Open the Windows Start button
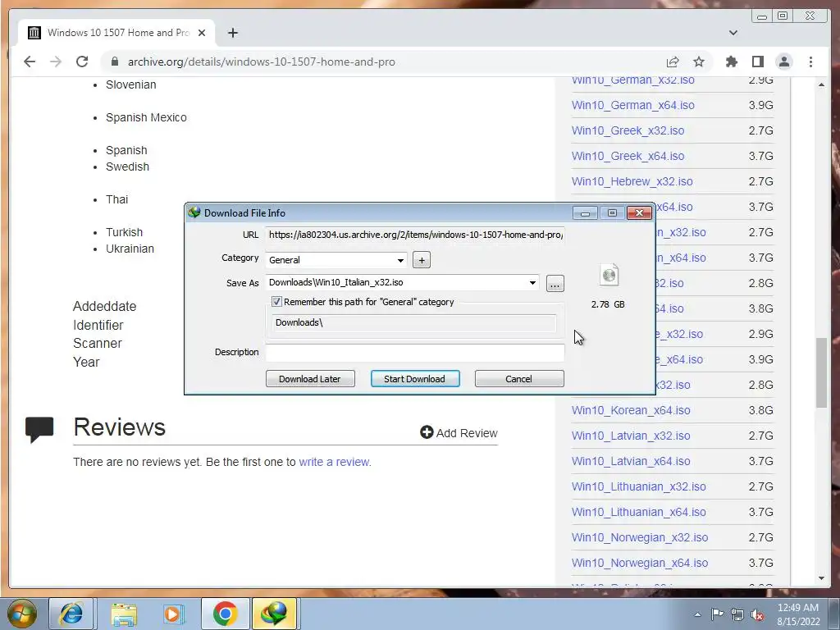This screenshot has height=630, width=840. [x=21, y=614]
